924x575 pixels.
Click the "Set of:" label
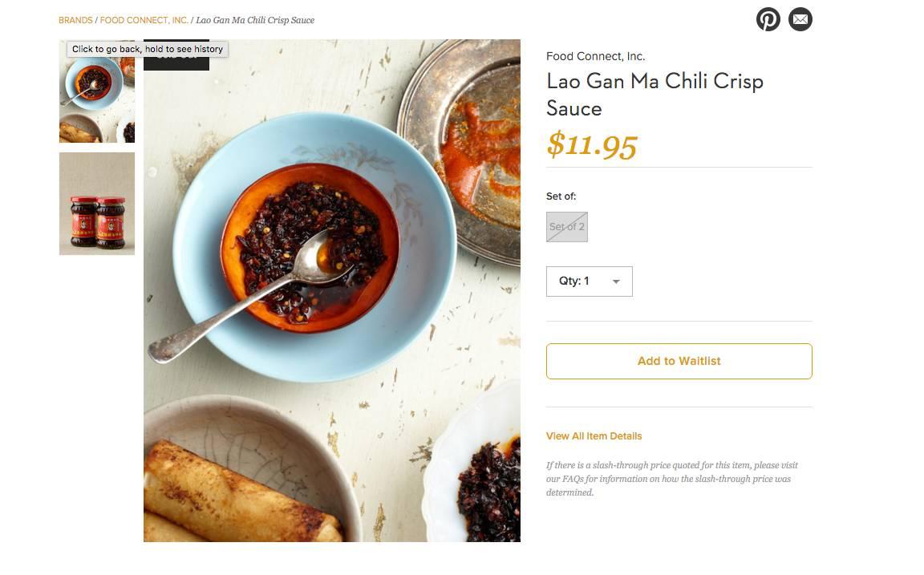(561, 196)
